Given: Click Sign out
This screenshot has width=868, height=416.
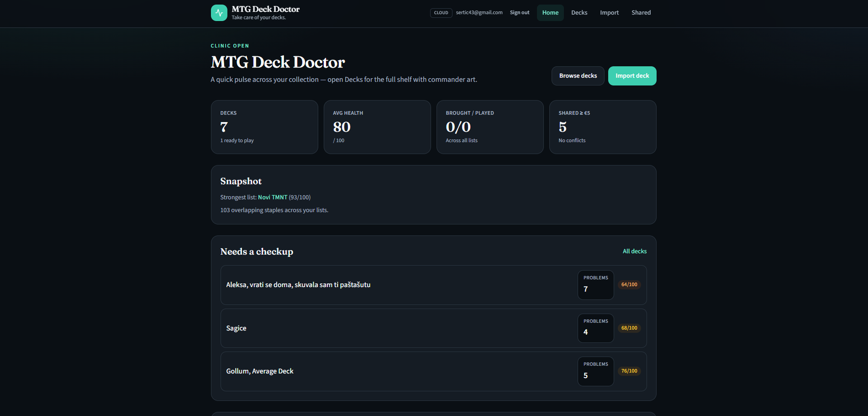Looking at the screenshot, I should [519, 13].
